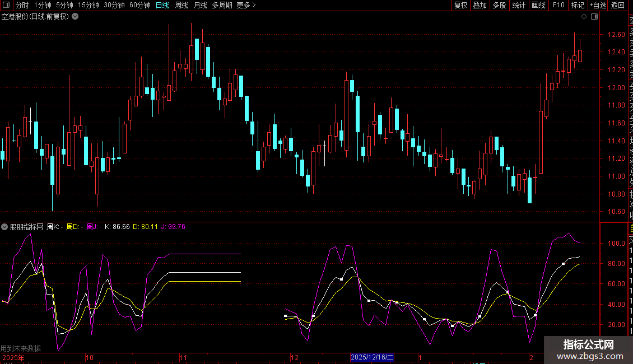Click the 复权 adjustment option
This screenshot has width=633, height=364.
tap(460, 5)
